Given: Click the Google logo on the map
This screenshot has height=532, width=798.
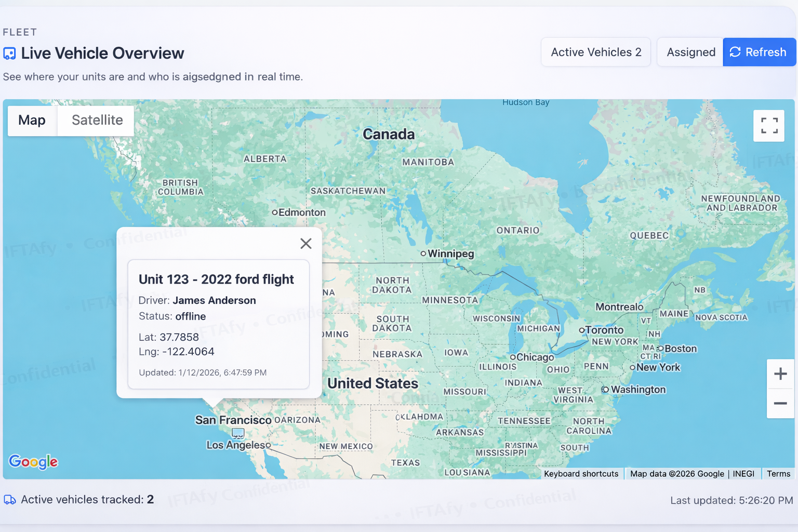Looking at the screenshot, I should pyautogui.click(x=33, y=462).
